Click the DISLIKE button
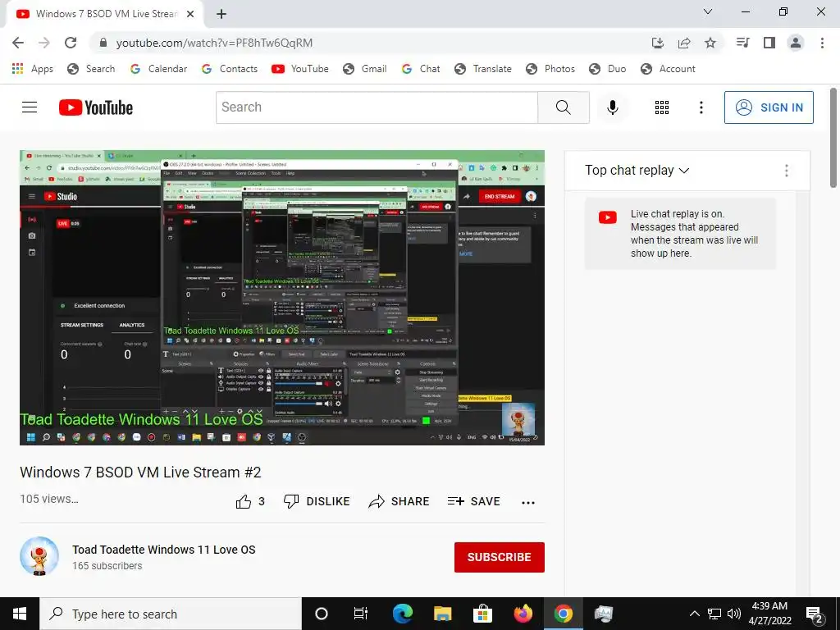The image size is (840, 630). 317,501
